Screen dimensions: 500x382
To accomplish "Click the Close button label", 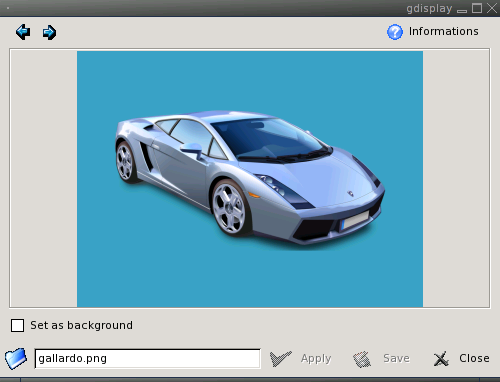I will pos(474,358).
